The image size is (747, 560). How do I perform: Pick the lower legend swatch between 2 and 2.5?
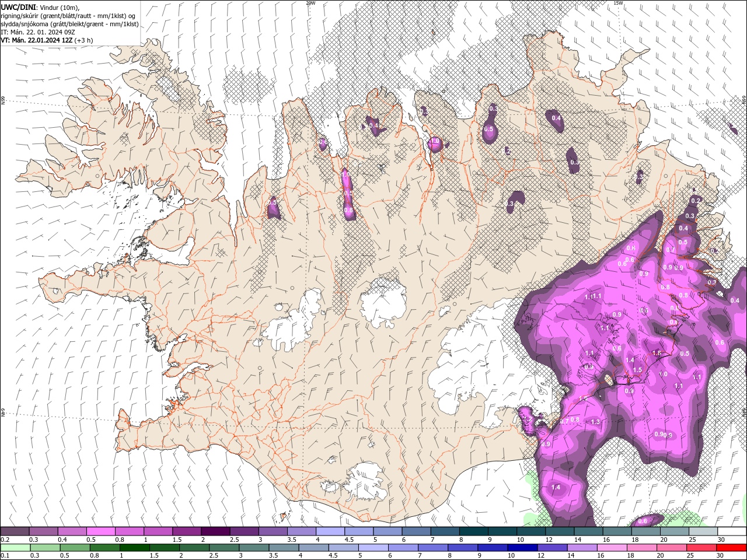click(x=194, y=548)
